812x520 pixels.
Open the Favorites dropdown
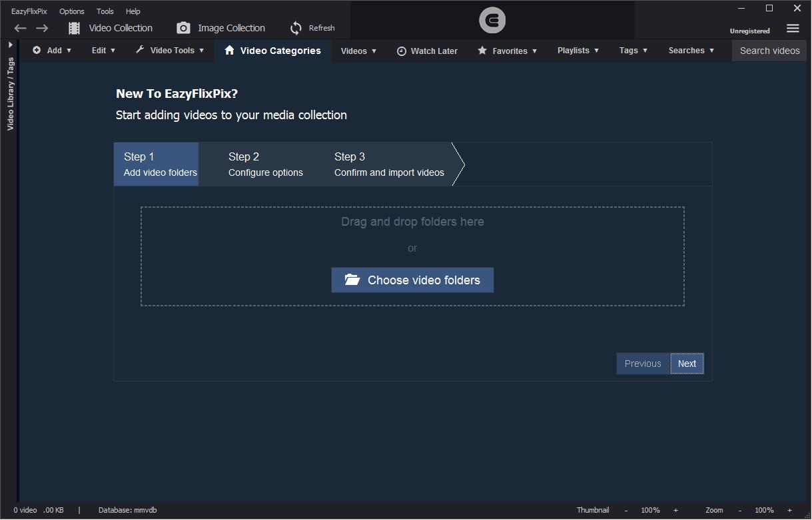tap(508, 51)
